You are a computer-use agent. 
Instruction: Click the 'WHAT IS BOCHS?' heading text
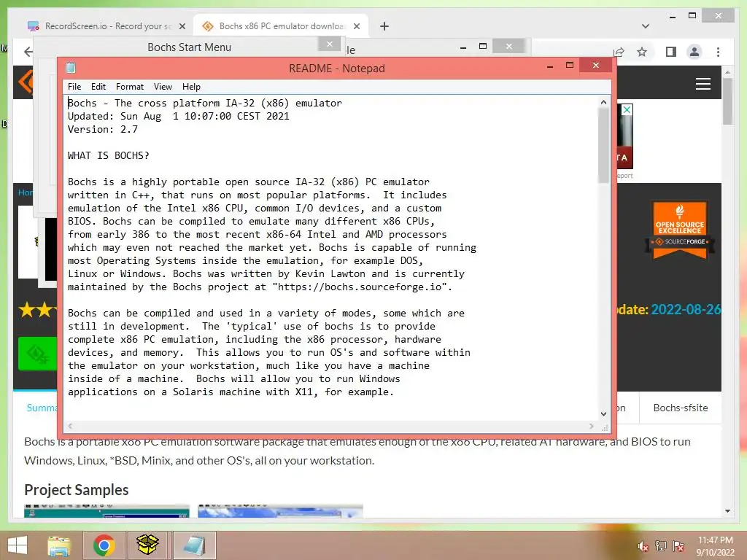pos(108,156)
